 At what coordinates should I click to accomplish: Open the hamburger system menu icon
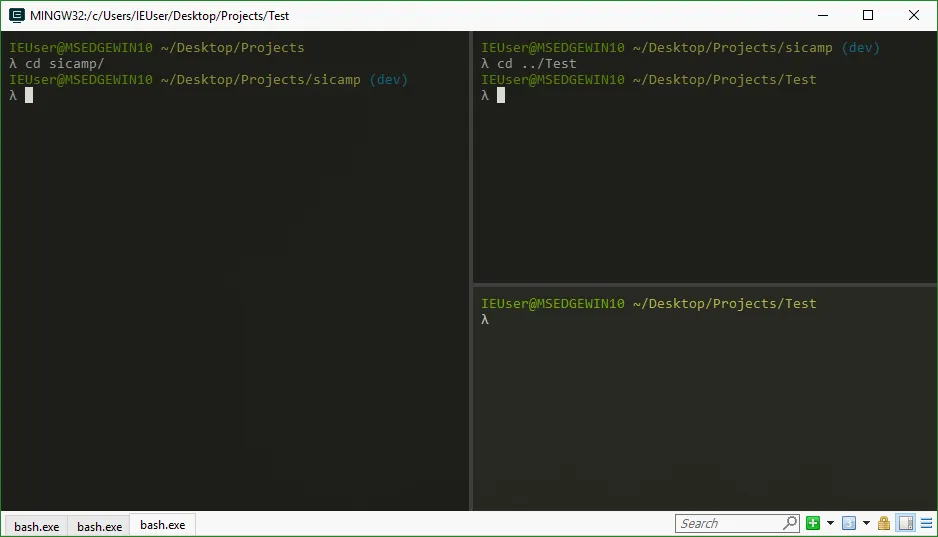click(925, 523)
